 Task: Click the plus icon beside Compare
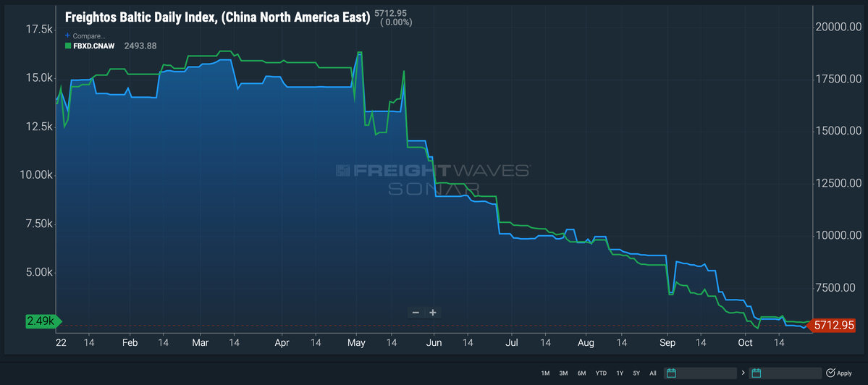pyautogui.click(x=67, y=35)
